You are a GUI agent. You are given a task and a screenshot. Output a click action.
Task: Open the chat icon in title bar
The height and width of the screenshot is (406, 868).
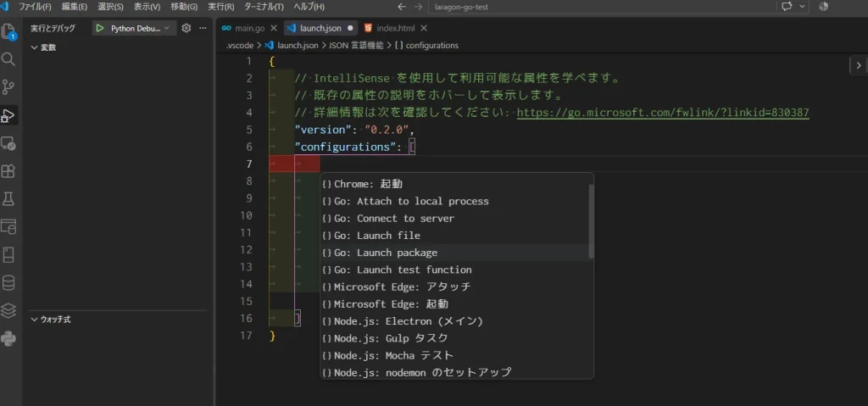(787, 7)
